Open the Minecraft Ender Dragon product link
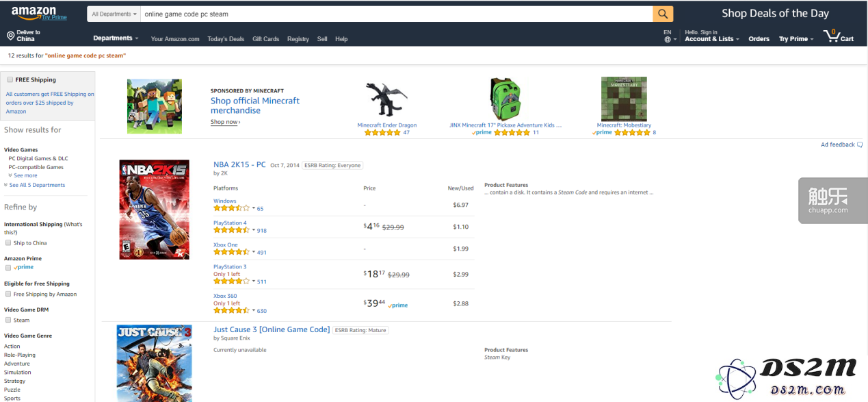This screenshot has width=868, height=402. pyautogui.click(x=386, y=125)
